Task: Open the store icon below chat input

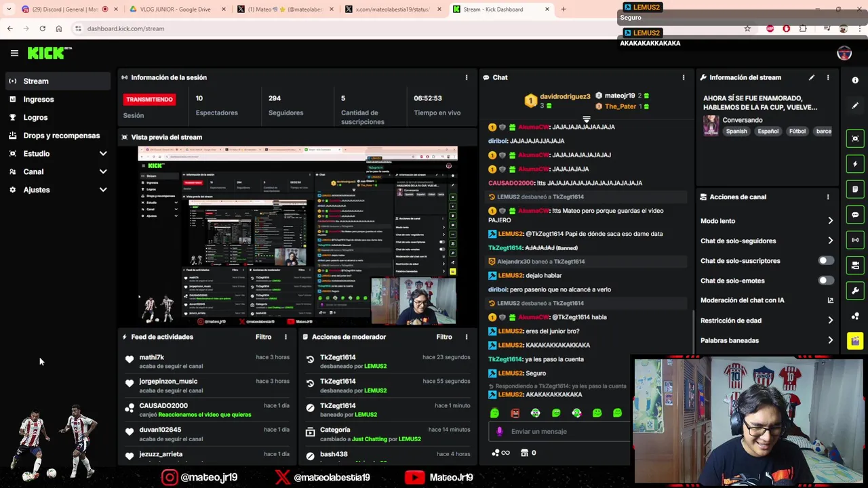Action: [x=524, y=453]
